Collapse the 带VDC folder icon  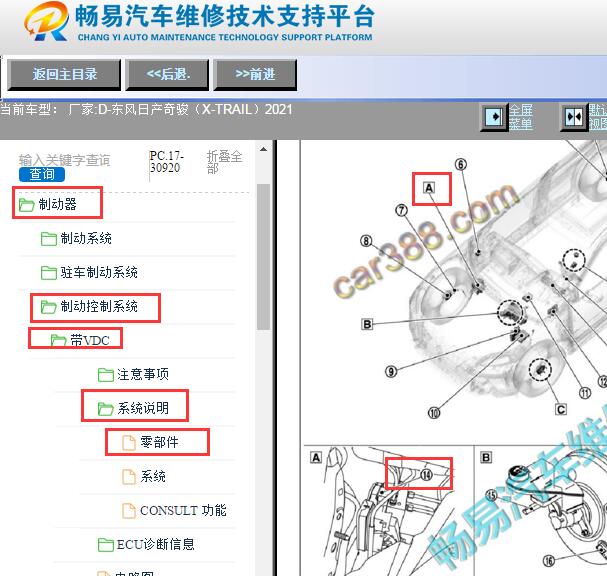tap(58, 340)
